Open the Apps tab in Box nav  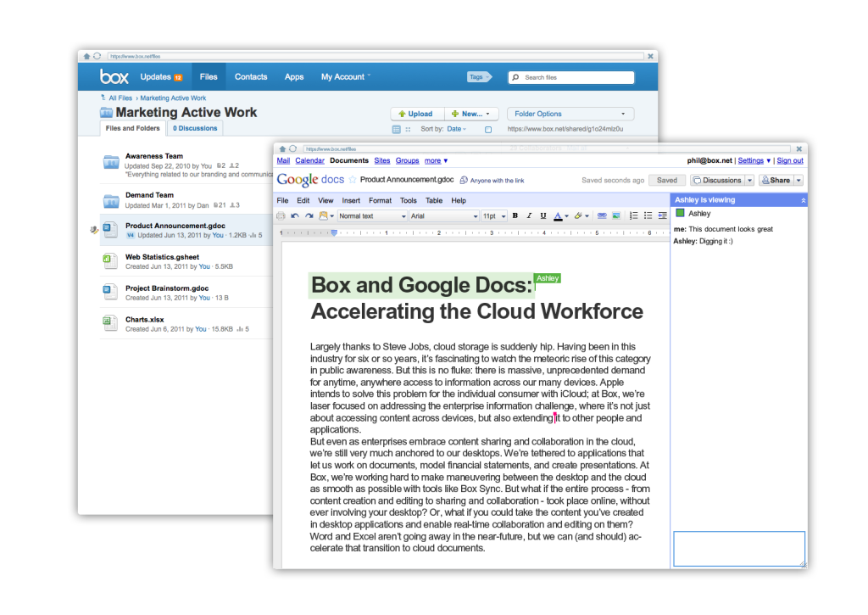coord(294,77)
